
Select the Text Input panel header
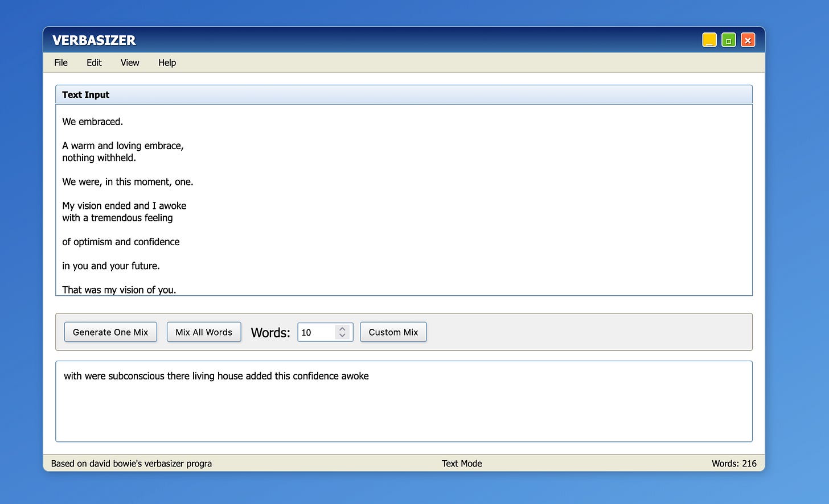click(x=85, y=94)
